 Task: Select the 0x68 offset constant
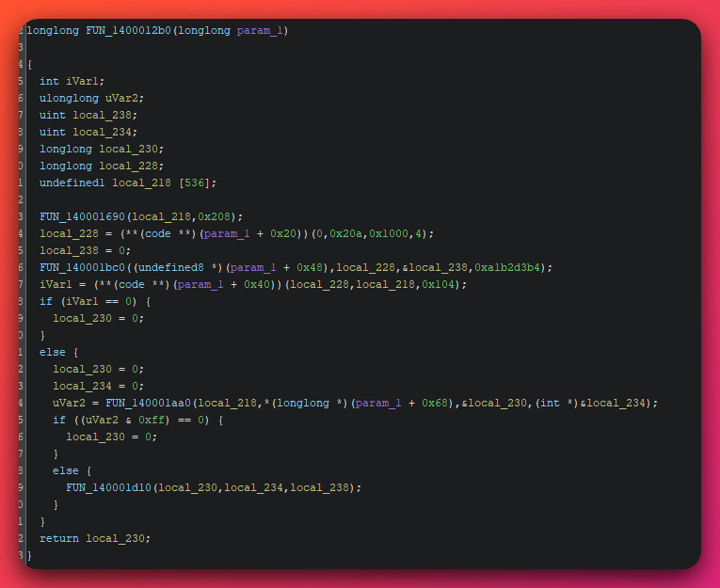point(435,403)
